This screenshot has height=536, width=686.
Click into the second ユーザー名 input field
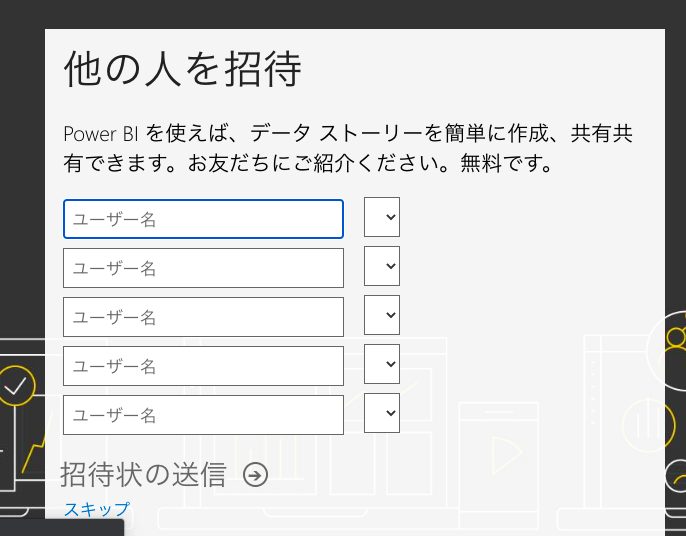coord(203,268)
